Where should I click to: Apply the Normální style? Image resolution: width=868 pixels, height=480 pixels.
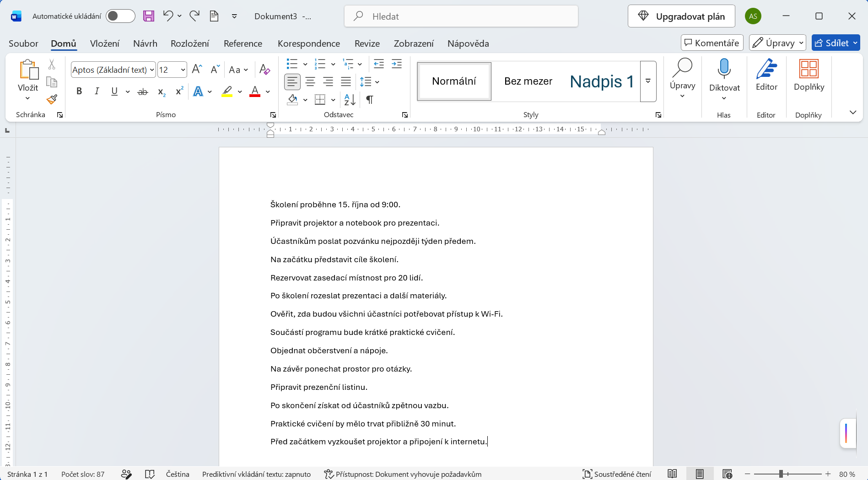(x=454, y=81)
